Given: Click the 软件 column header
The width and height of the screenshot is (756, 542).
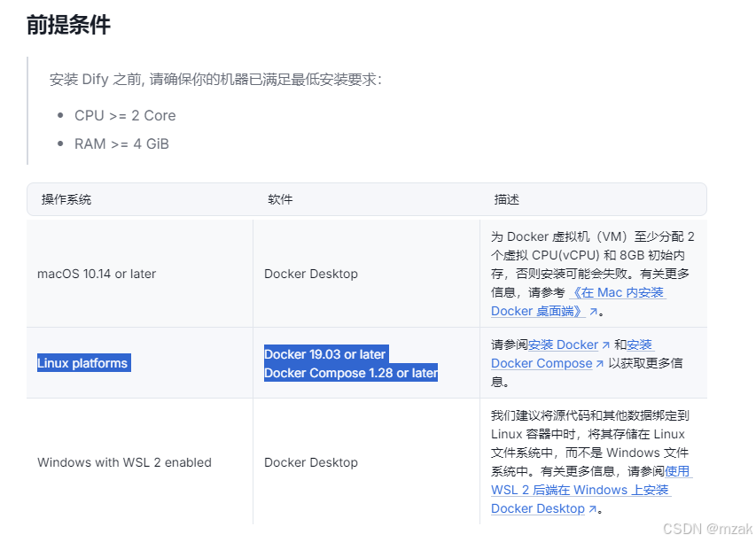Looking at the screenshot, I should coord(280,199).
